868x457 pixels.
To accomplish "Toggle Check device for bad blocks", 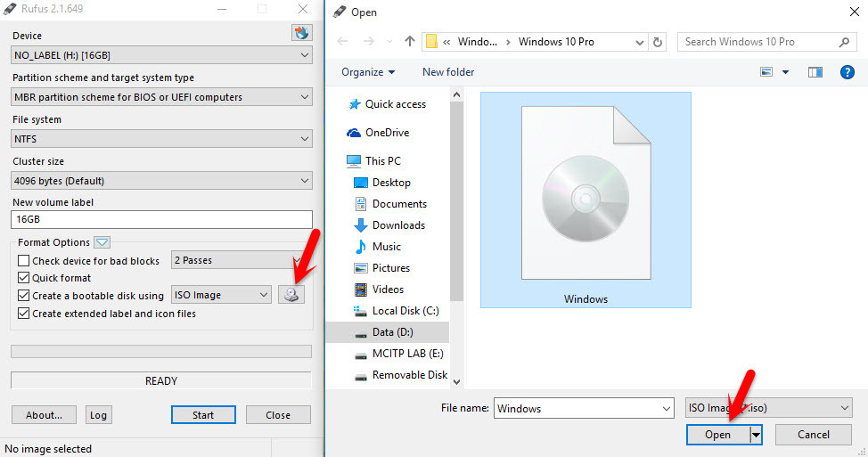I will 24,261.
